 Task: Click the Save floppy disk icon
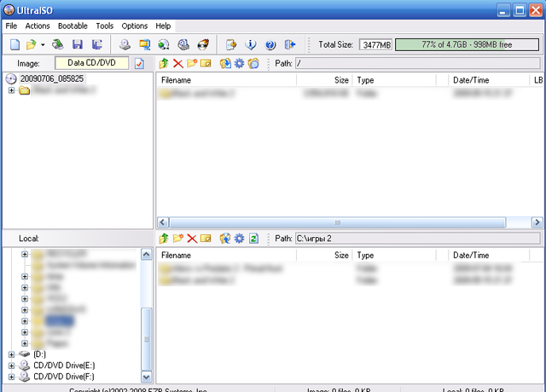pyautogui.click(x=78, y=44)
